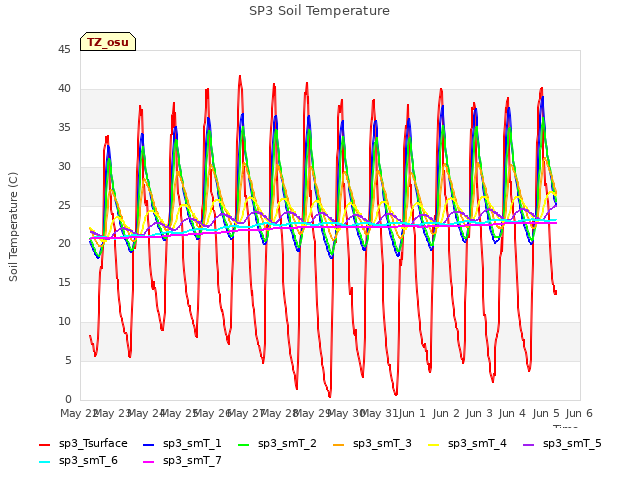Click the yellow sp3_smT_4 legend swatch
The width and height of the screenshot is (640, 480).
coord(433,445)
